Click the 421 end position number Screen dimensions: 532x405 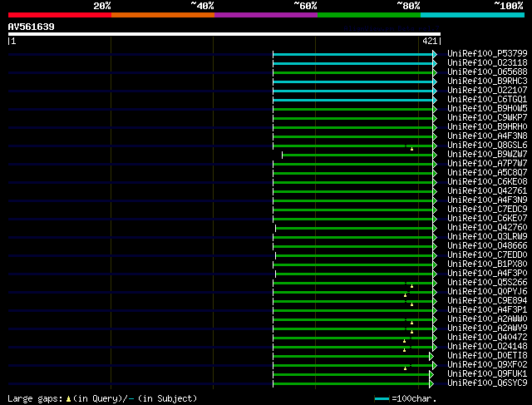click(x=430, y=42)
